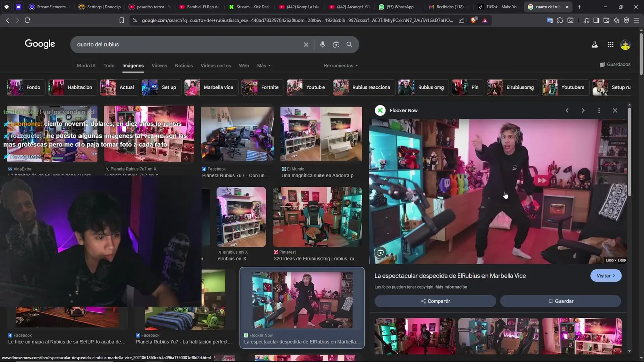Viewport: 644px width, 362px height.
Task: Open Planeta Rubius Facebook setup thumbnail
Action: point(237,134)
